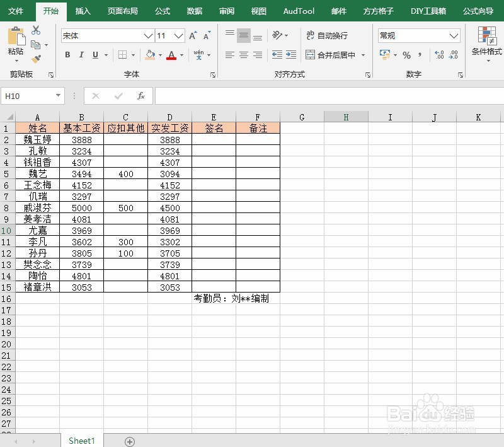Open the number format dropdown showing 常规
Viewport: 504px width, 447px height.
(454, 36)
